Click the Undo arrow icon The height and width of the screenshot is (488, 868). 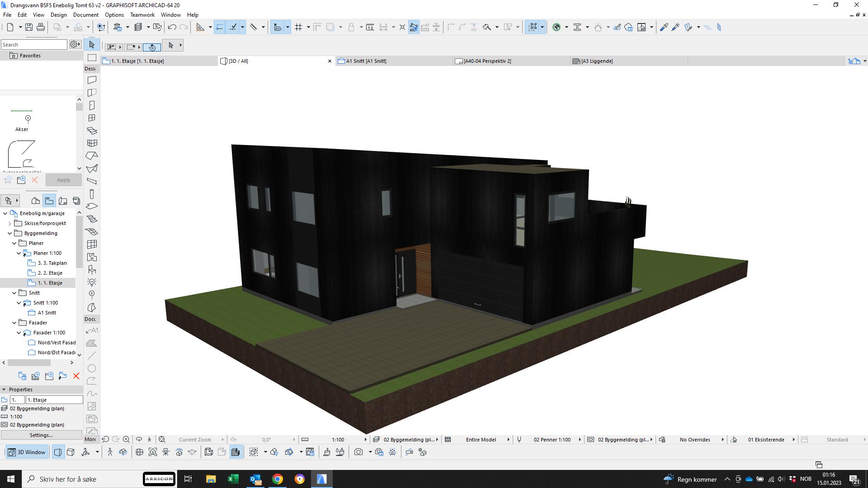[x=172, y=27]
